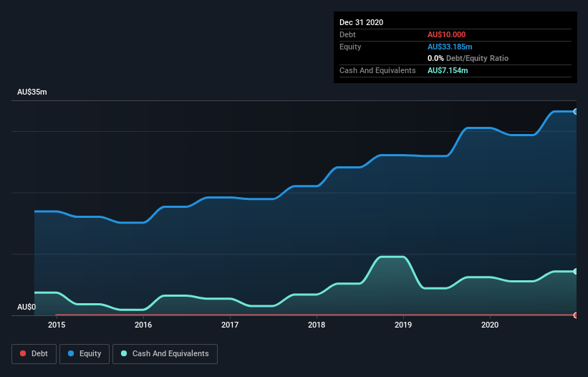Click the AU$7.154m cash value
The image size is (588, 377).
pyautogui.click(x=448, y=70)
